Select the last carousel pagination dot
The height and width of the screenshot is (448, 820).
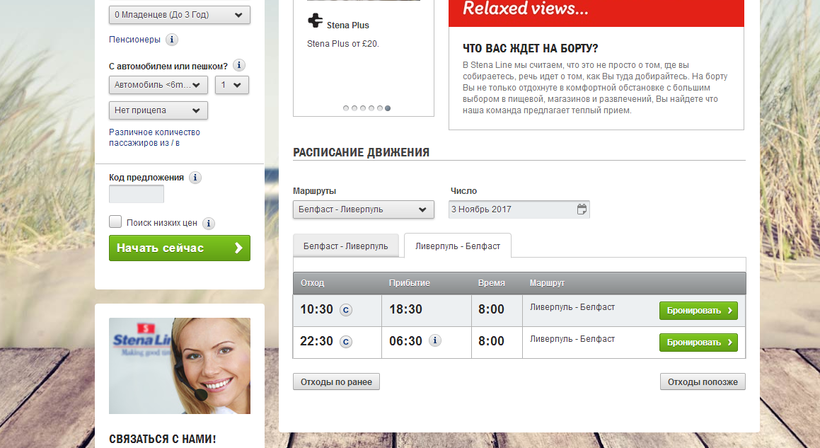[x=388, y=108]
